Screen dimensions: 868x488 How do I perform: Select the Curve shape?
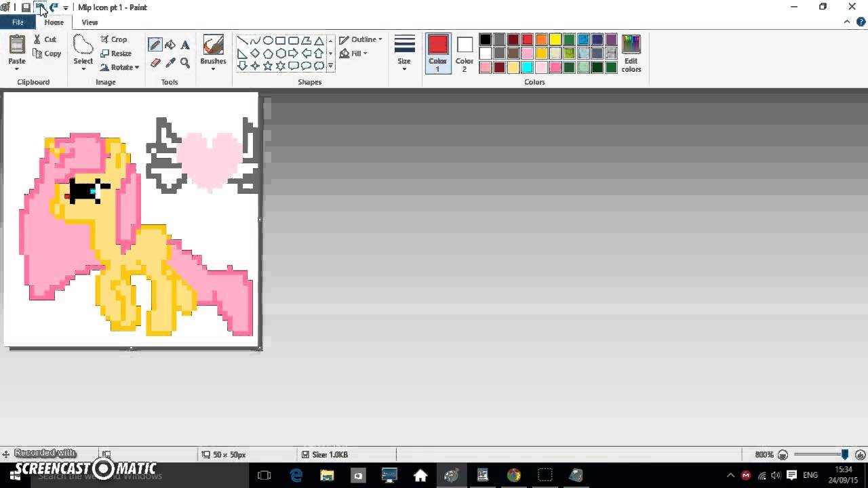coord(255,41)
